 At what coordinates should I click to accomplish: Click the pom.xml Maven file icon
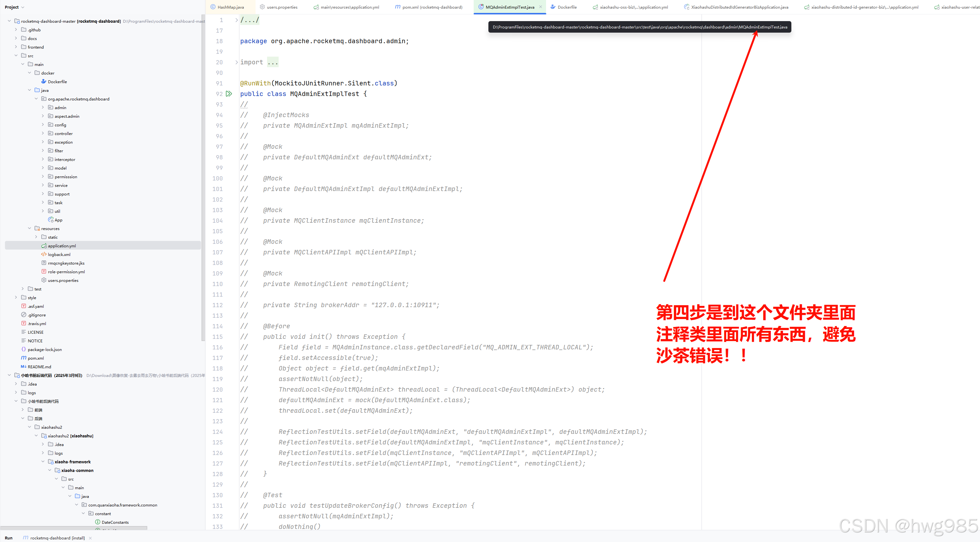(24, 358)
